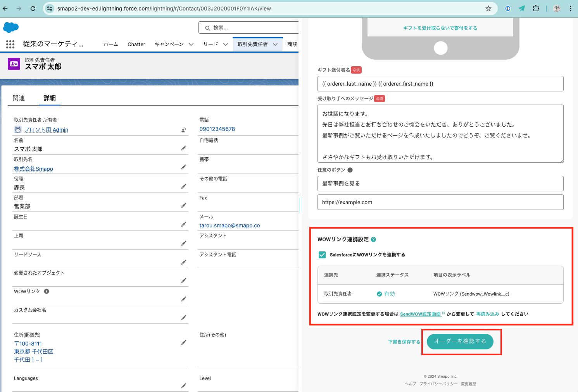Switch to the 関連 tab
This screenshot has width=578, height=392.
click(19, 98)
